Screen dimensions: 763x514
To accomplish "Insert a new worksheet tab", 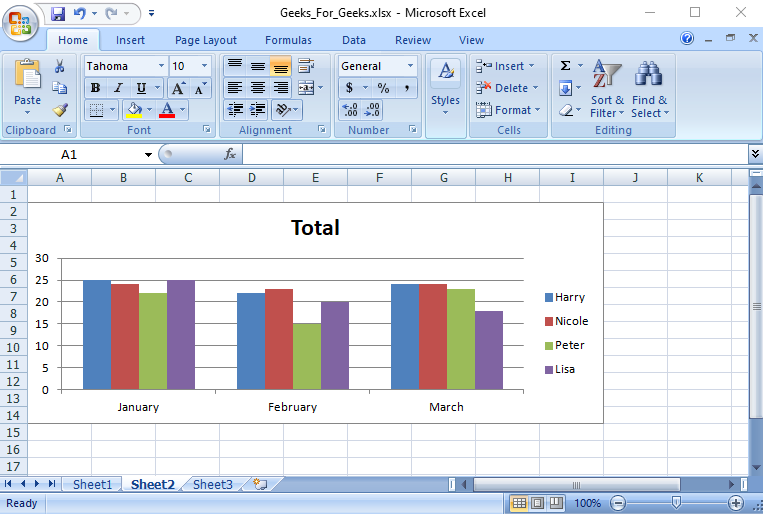I will click(261, 484).
